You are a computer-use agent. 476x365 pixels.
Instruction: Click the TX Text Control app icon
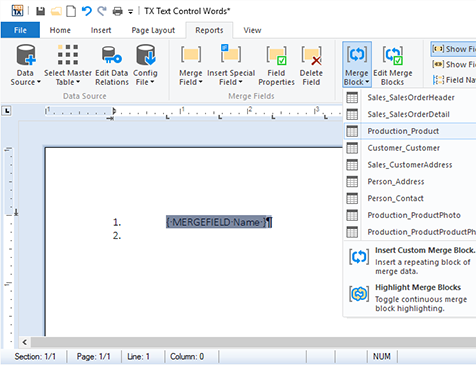(x=17, y=11)
